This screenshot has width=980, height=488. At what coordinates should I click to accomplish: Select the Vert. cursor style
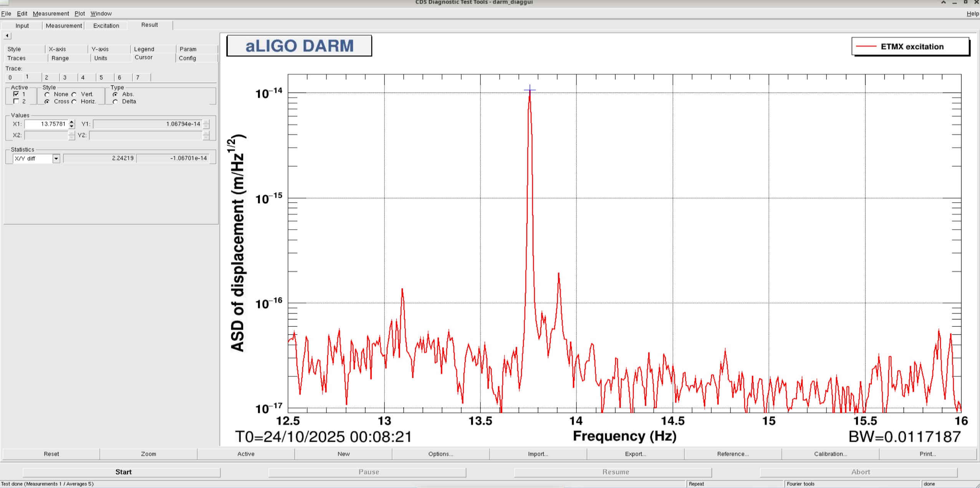74,94
